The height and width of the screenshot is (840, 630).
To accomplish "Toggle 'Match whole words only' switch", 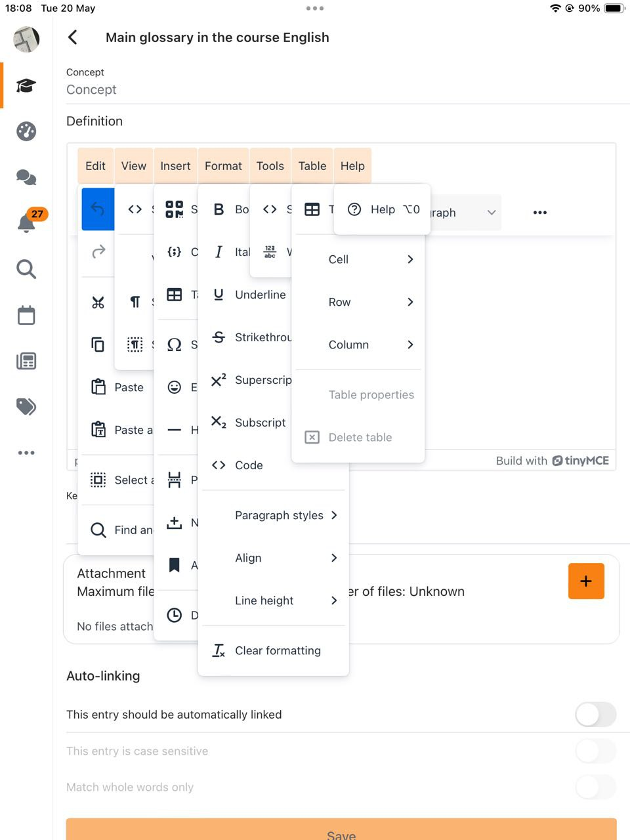I will (x=596, y=787).
